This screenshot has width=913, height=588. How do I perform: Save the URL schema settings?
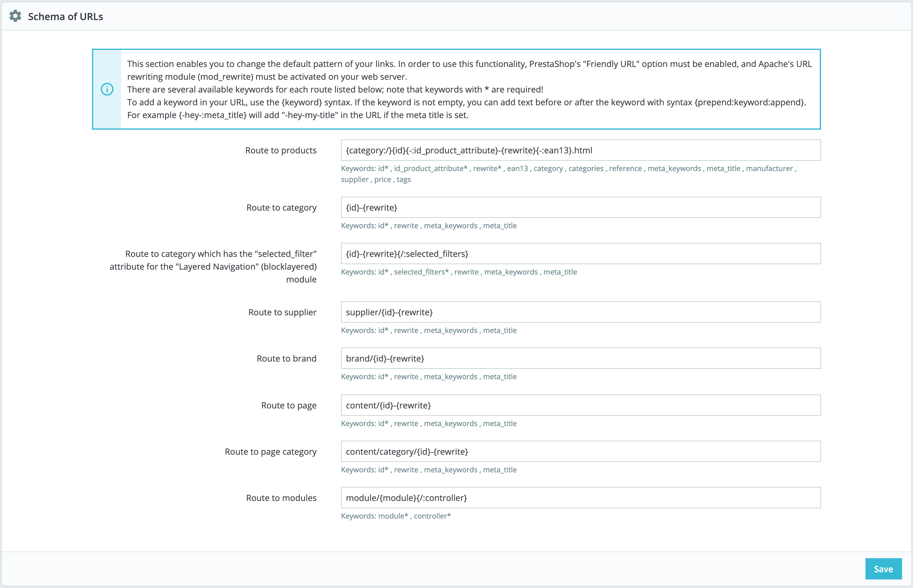pos(883,569)
